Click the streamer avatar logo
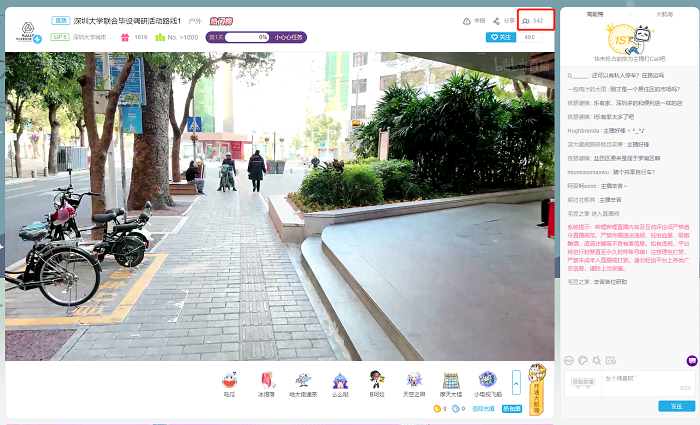This screenshot has width=700, height=425. [x=26, y=30]
